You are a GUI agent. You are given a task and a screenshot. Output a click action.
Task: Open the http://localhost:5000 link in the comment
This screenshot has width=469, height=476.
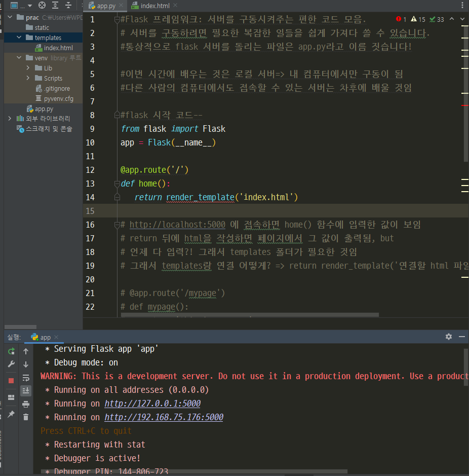coord(177,225)
